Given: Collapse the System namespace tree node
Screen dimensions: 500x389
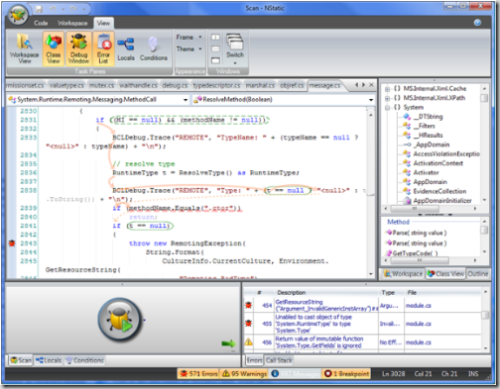Looking at the screenshot, I should (387, 107).
